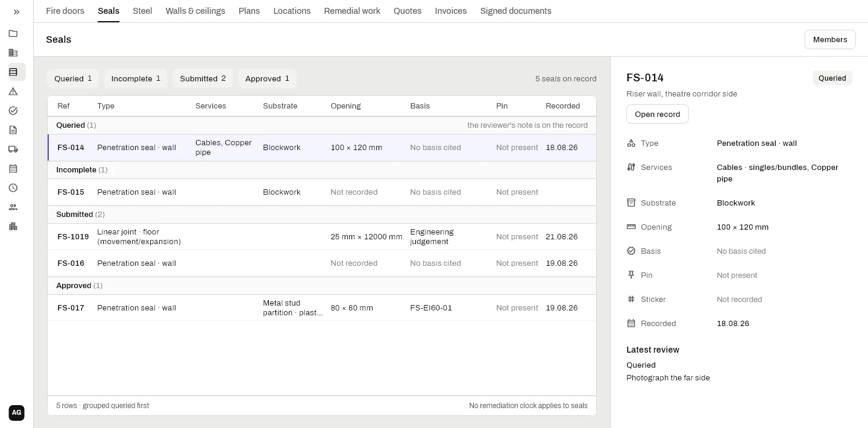
Task: Open the Plans tab
Action: pos(249,11)
